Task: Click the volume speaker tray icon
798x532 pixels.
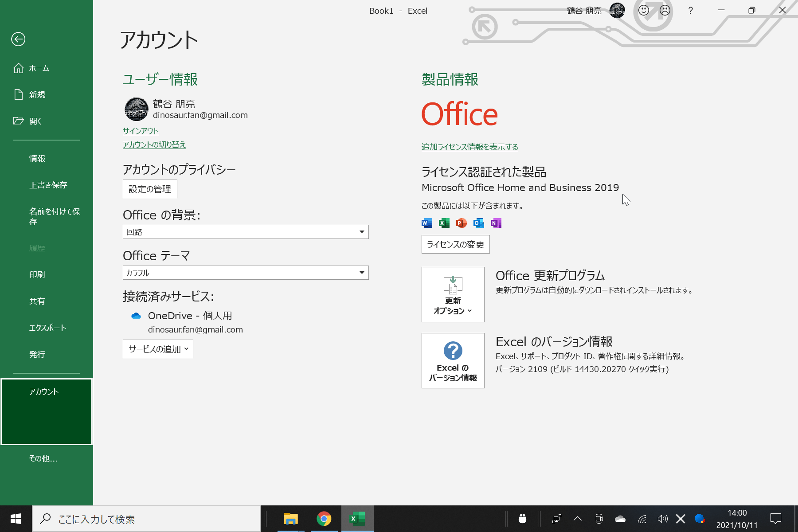Action: (662, 519)
